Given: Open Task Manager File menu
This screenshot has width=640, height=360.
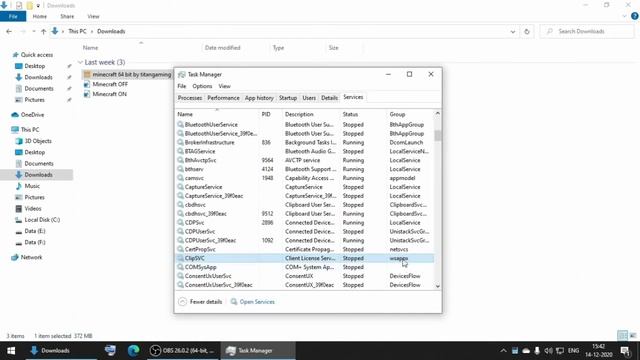Looking at the screenshot, I should [182, 86].
